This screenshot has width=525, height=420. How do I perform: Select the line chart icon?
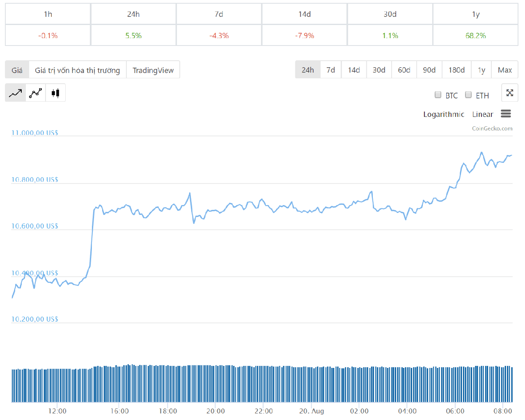pyautogui.click(x=15, y=93)
